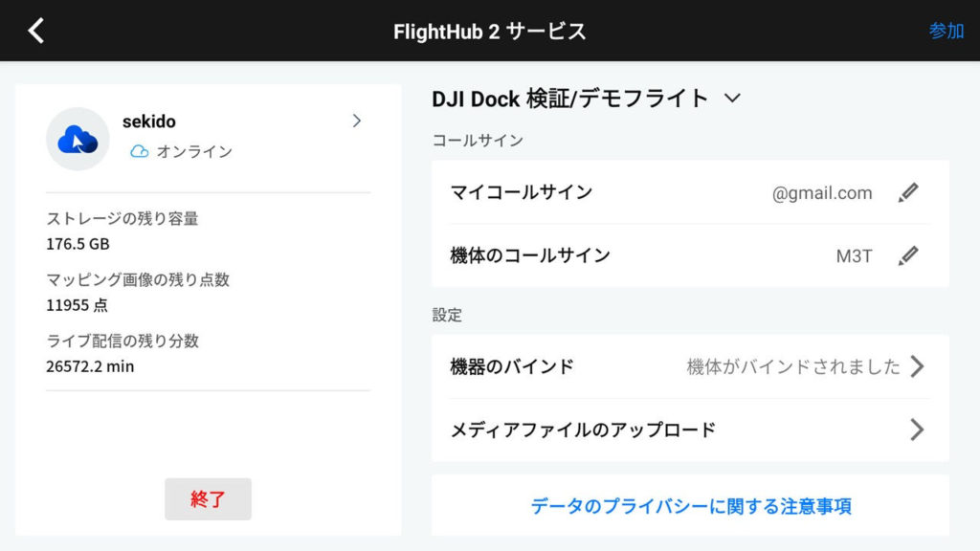Edit the M3T aircraft callsign pencil icon

[907, 254]
